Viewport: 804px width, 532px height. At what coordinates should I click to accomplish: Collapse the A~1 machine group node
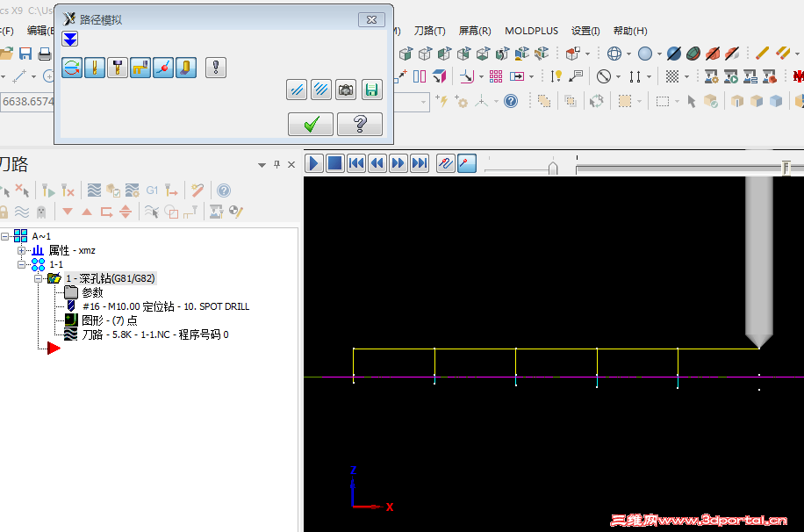(4, 236)
